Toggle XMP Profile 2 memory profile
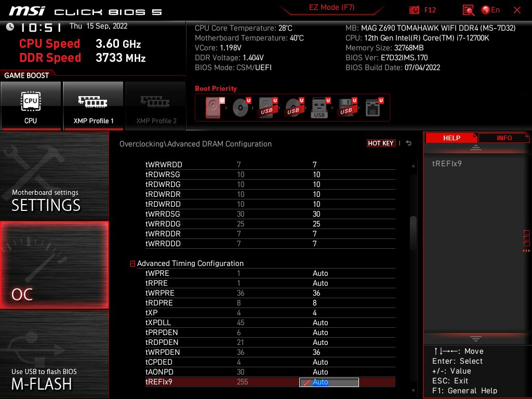 156,105
